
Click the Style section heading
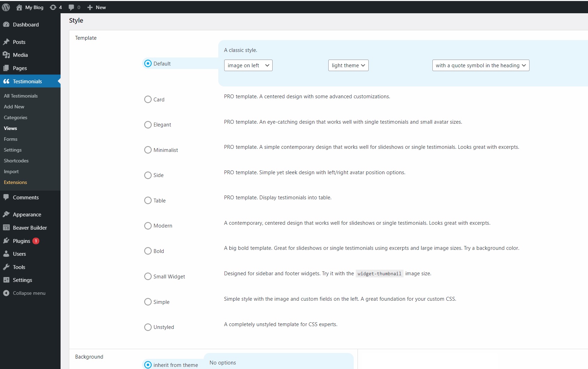point(76,21)
